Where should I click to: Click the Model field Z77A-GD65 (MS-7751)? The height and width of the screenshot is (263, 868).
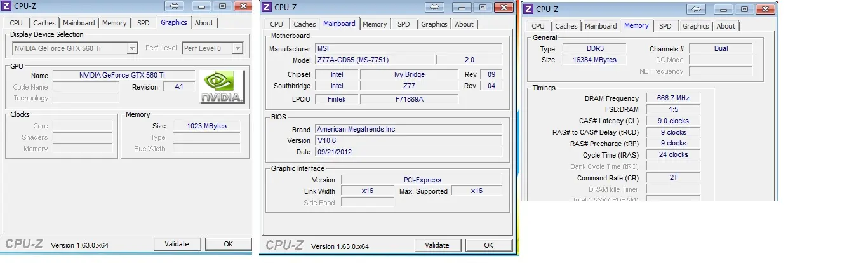375,60
